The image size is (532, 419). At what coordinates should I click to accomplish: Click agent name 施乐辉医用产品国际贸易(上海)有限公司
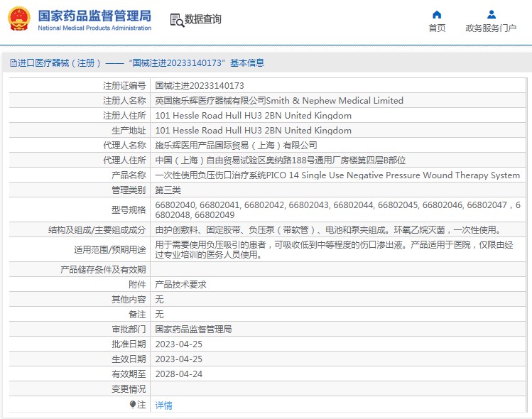[x=236, y=145]
